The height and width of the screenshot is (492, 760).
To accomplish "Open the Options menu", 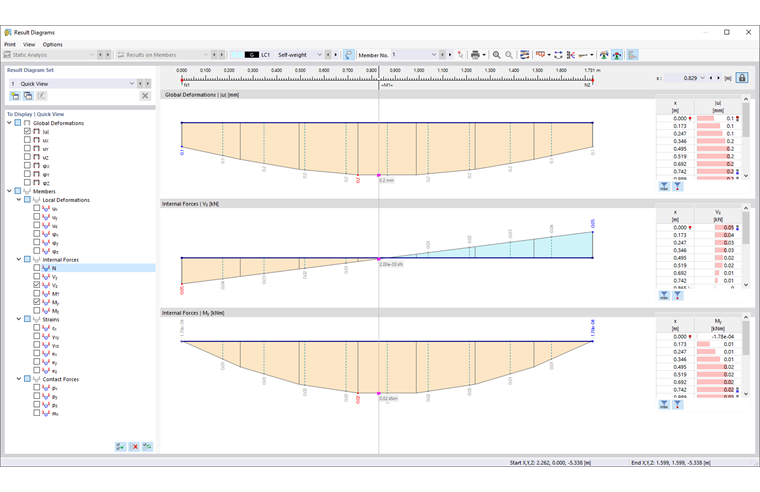I will pos(52,44).
